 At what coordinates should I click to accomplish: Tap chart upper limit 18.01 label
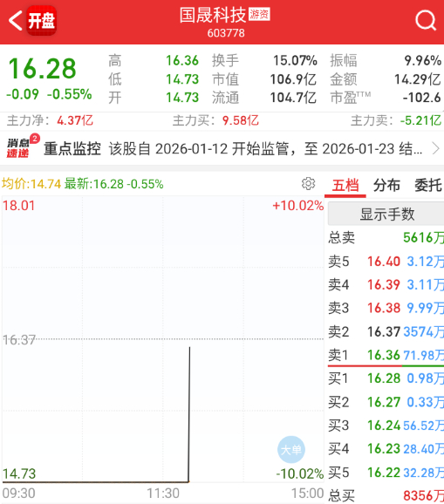tap(18, 206)
